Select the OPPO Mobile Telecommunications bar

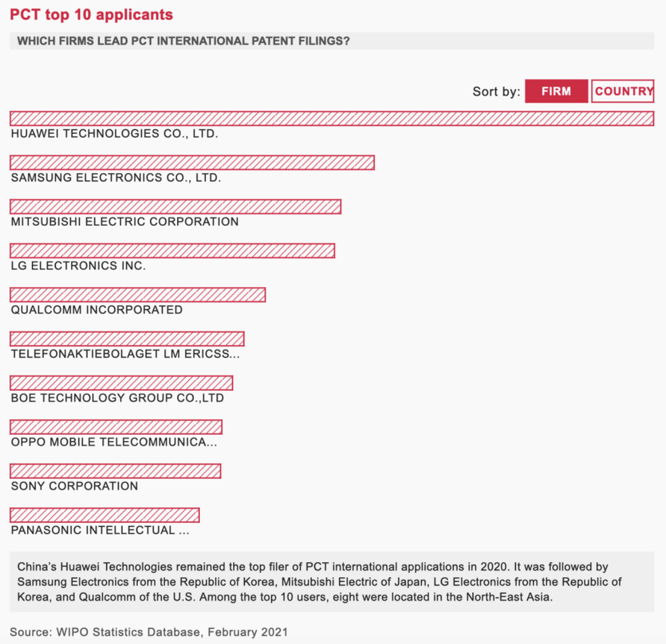(x=116, y=426)
